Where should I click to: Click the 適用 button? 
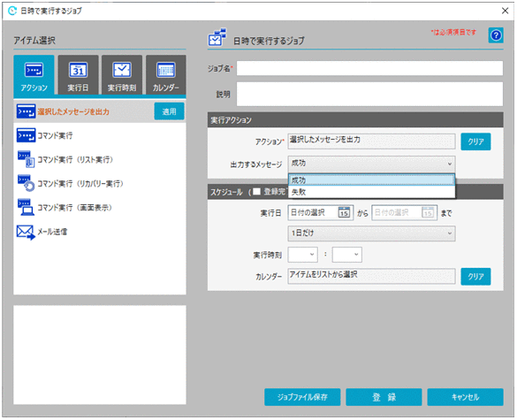click(169, 111)
